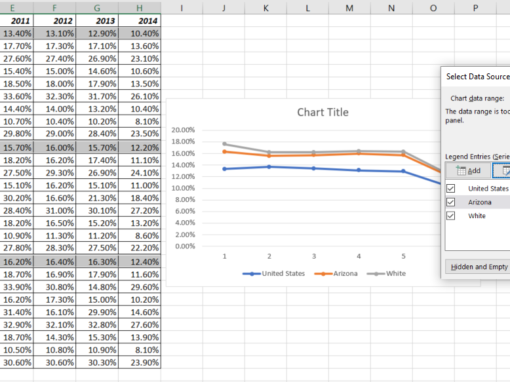This screenshot has width=510, height=382.
Task: Select the 2012 year header cell
Action: pyautogui.click(x=55, y=21)
